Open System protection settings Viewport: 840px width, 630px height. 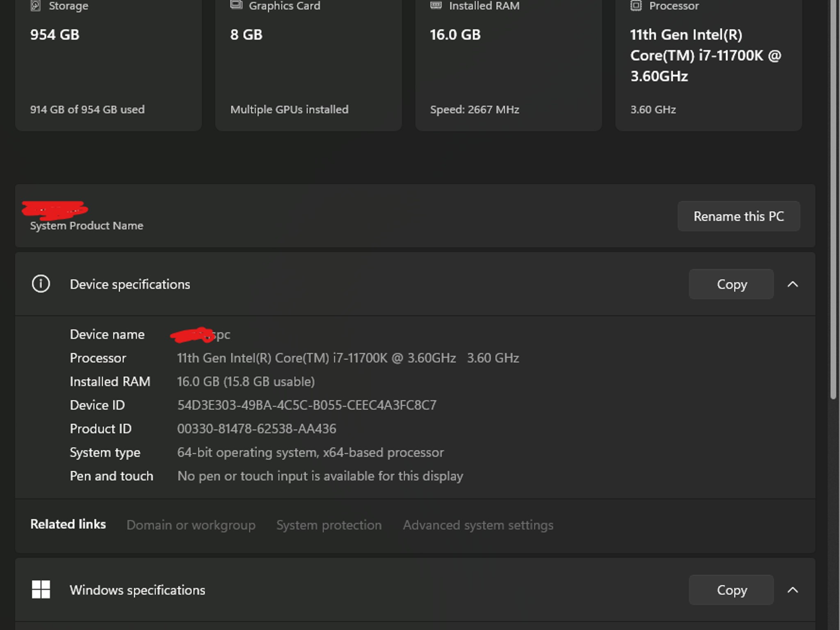coord(329,525)
